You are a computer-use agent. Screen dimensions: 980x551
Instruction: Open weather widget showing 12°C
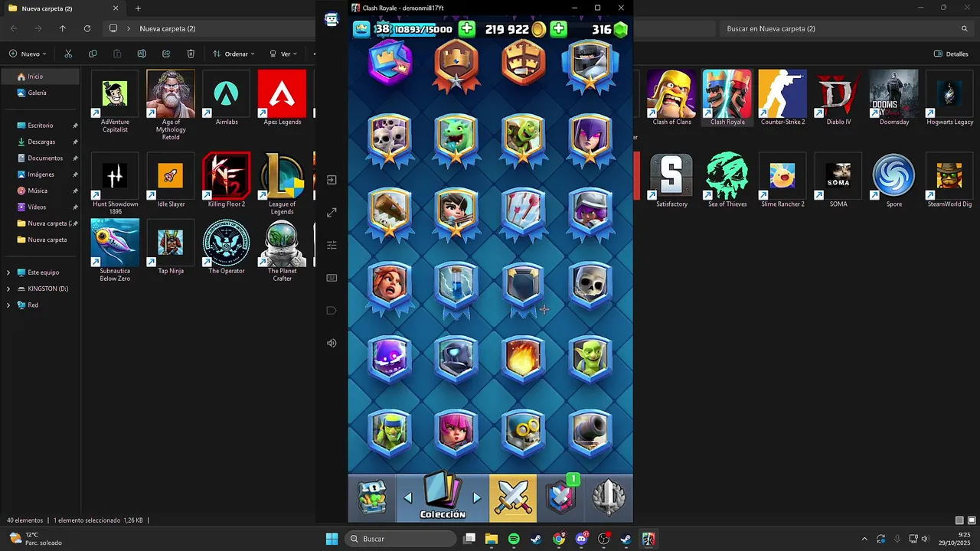point(35,539)
